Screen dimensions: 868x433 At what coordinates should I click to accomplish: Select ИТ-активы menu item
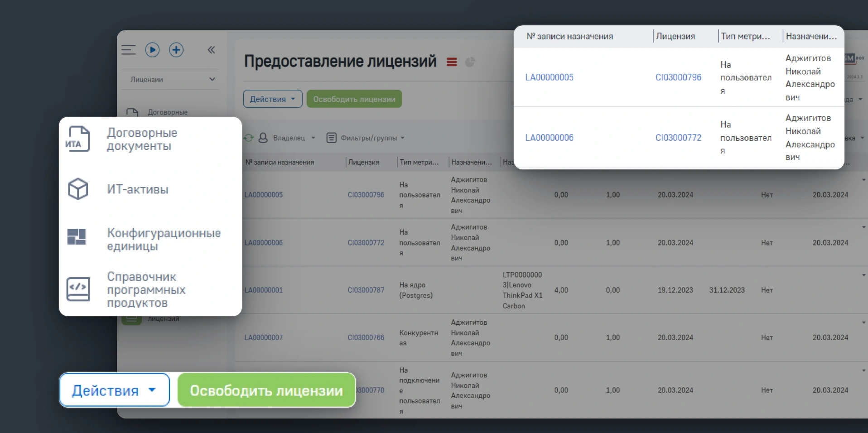pyautogui.click(x=138, y=189)
